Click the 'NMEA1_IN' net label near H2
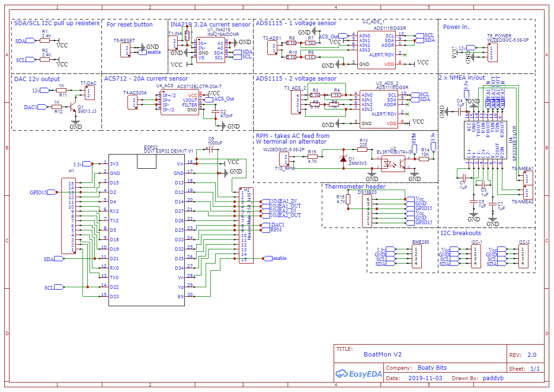Viewport: 554px width, 392px height. (284, 201)
